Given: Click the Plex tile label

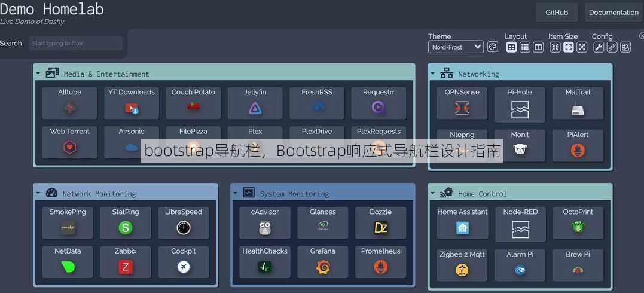Looking at the screenshot, I should coord(255,132).
